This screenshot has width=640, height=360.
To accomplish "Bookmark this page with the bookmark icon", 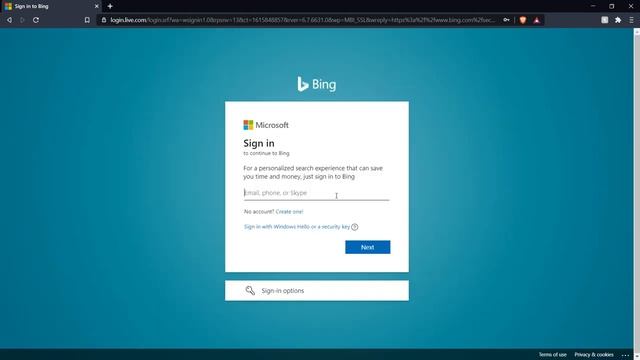I will 87,20.
